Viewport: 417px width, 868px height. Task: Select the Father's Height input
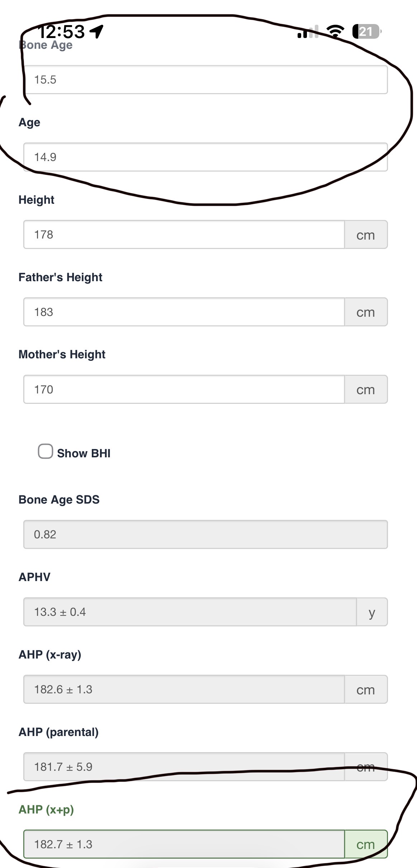[x=184, y=312]
